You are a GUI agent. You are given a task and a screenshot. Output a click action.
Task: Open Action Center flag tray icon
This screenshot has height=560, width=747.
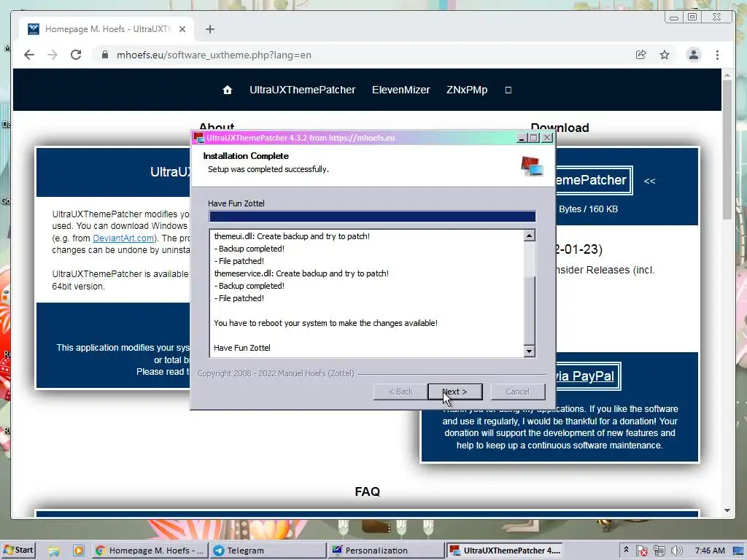click(642, 551)
